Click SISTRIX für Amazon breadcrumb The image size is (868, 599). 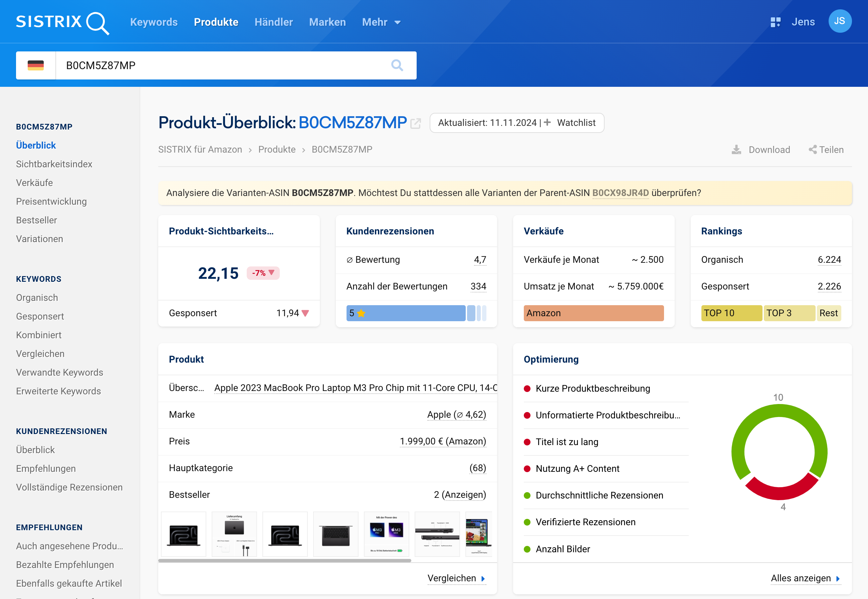pyautogui.click(x=200, y=149)
